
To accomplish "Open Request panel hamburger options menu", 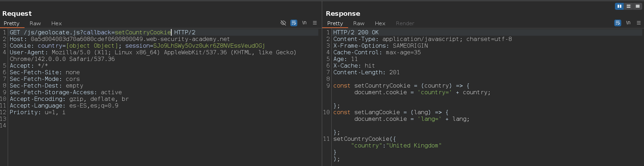I will coord(315,23).
